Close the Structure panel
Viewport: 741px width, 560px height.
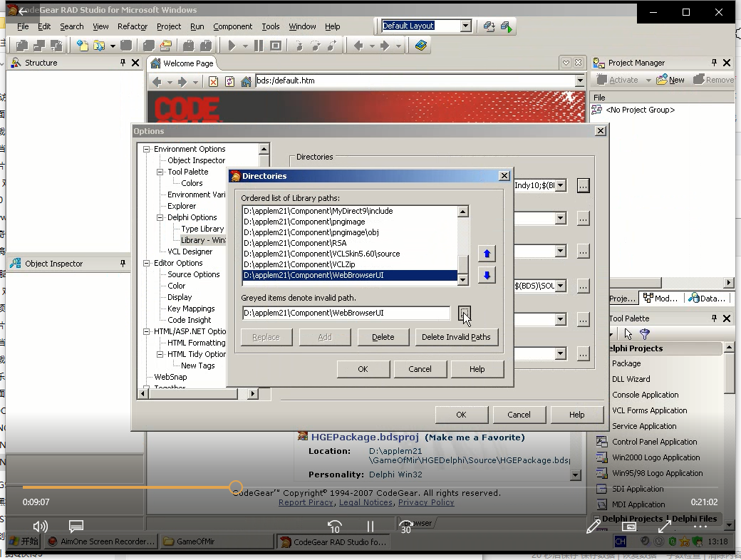pos(135,63)
